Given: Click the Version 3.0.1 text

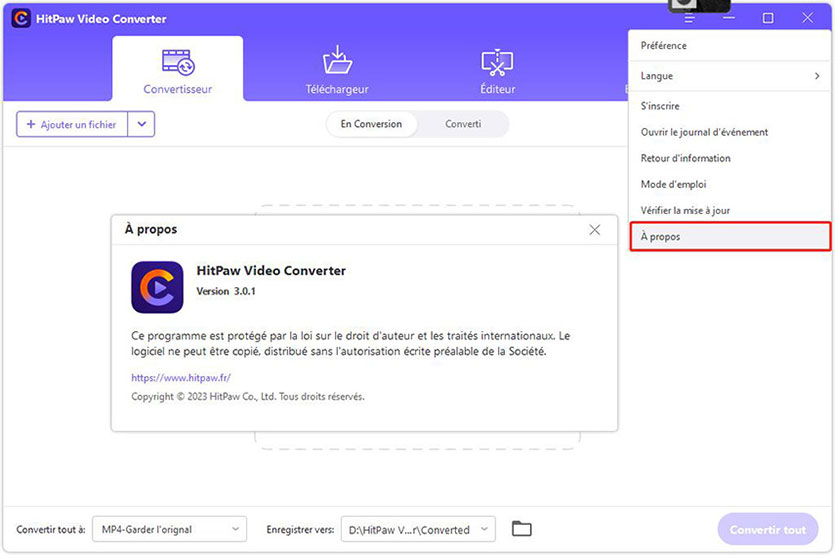Looking at the screenshot, I should [226, 291].
